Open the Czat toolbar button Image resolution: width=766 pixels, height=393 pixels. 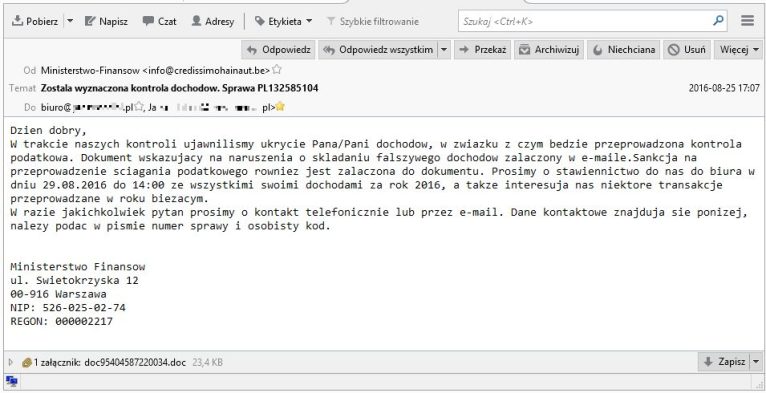click(x=160, y=21)
